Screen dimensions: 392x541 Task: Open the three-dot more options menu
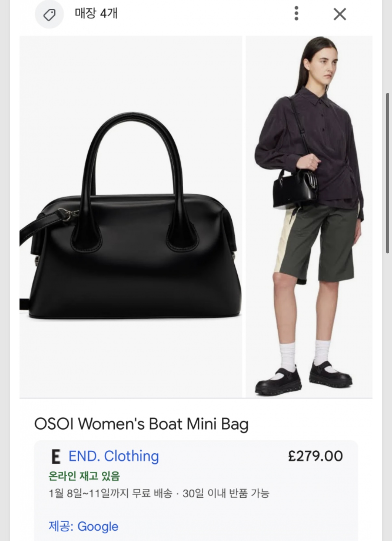coord(296,14)
